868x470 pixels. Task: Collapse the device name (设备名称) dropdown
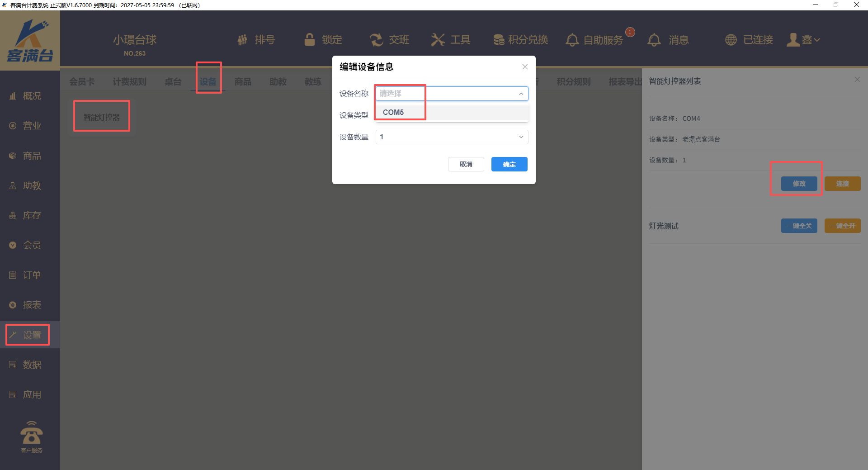tap(521, 94)
